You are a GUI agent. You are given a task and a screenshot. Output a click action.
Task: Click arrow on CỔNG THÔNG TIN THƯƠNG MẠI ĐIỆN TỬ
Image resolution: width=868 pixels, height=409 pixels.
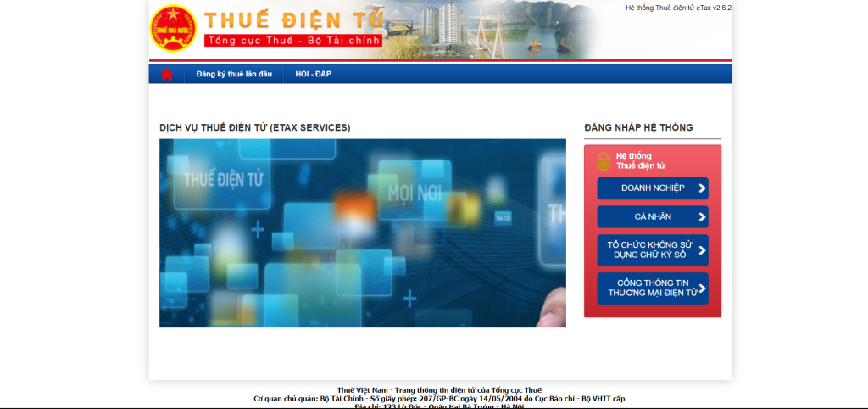click(701, 289)
